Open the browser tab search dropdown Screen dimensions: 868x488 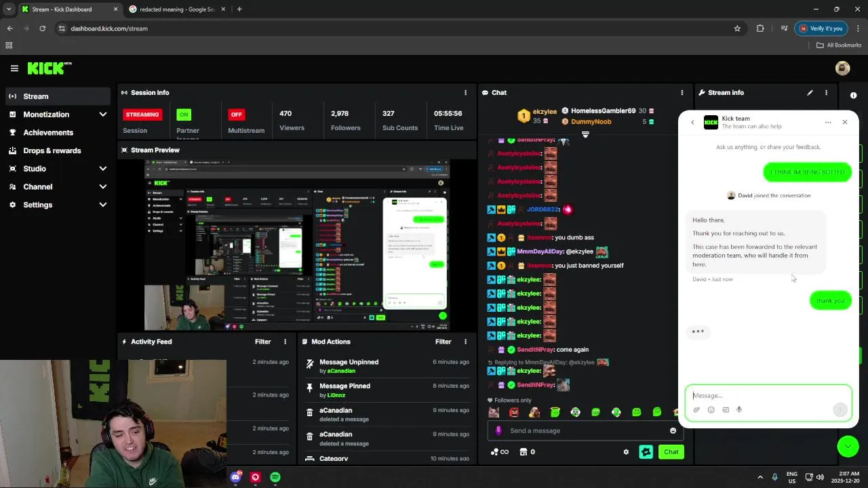pyautogui.click(x=8, y=9)
